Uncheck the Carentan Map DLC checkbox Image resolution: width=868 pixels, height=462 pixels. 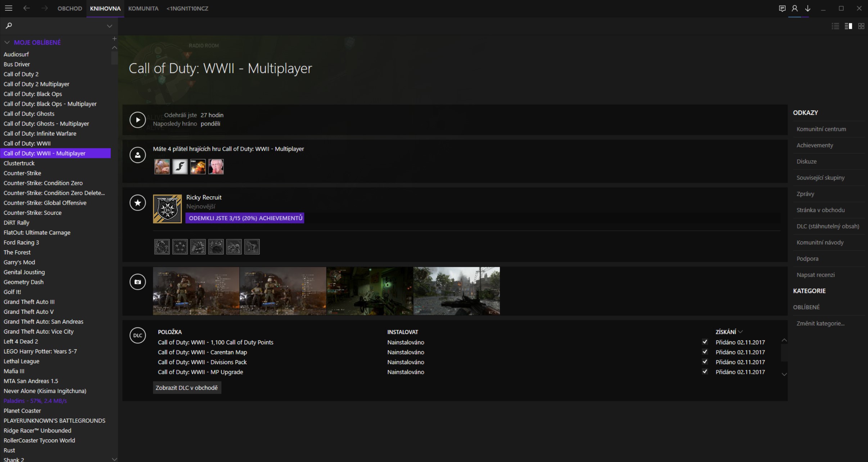[x=705, y=352]
